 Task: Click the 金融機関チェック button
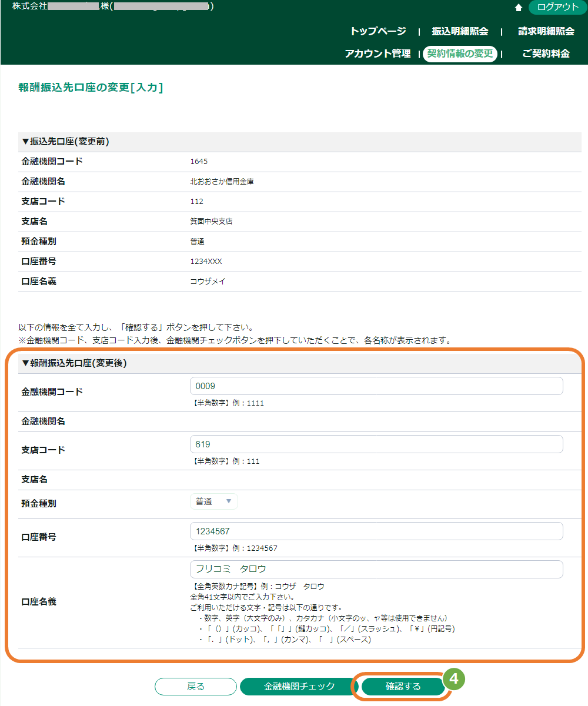[299, 686]
